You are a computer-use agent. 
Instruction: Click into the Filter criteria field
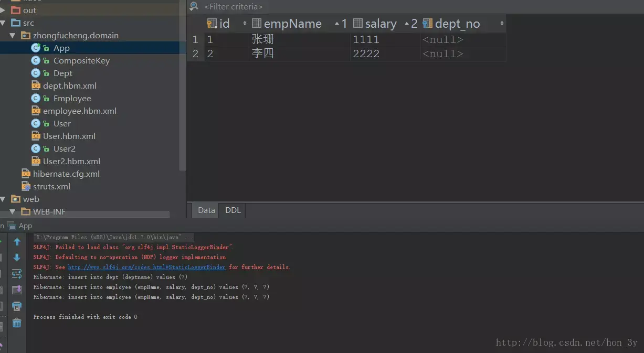pos(234,6)
